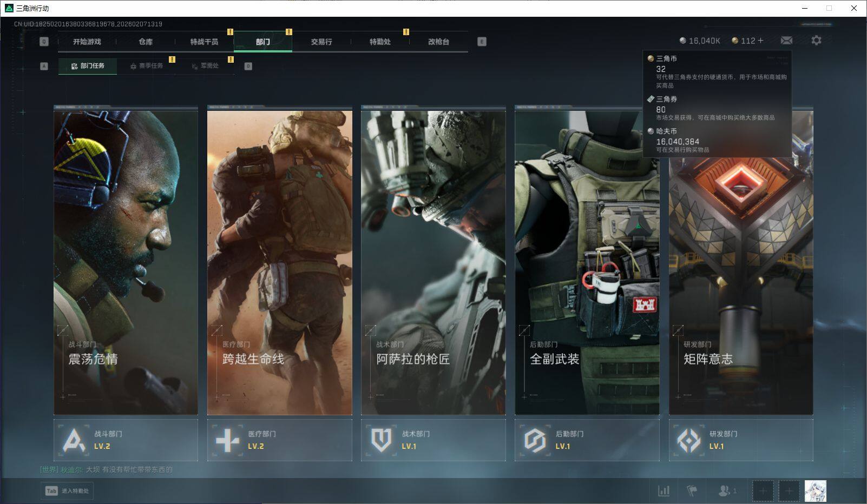867x504 pixels.
Task: Minimize the 三角洲行动 window
Action: click(x=805, y=8)
